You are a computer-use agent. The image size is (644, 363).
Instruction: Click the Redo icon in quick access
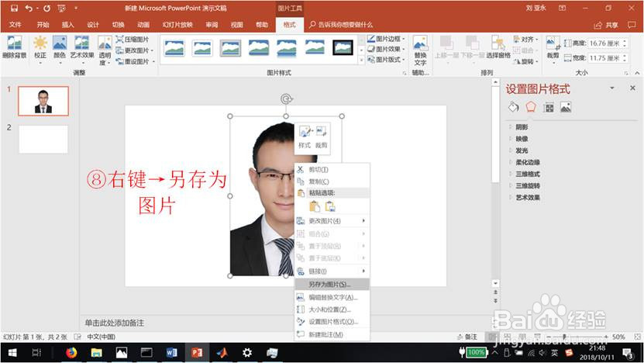46,9
